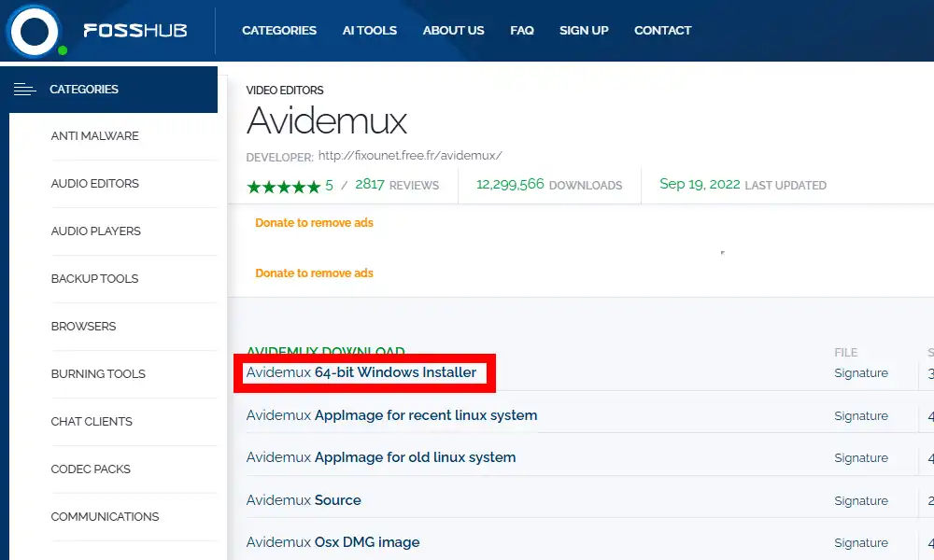
Task: Click the Sep 19, 2022 LAST UPDATED text
Action: pos(743,185)
